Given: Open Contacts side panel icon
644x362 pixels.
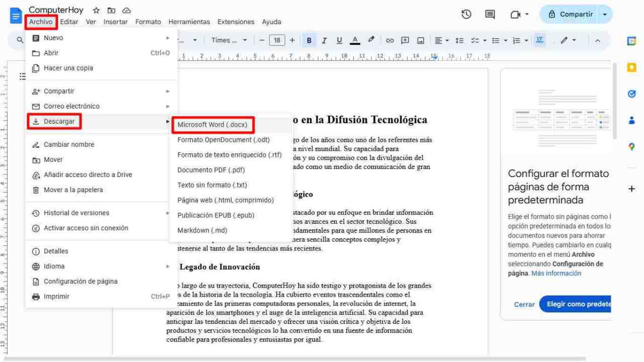Looking at the screenshot, I should tap(631, 120).
